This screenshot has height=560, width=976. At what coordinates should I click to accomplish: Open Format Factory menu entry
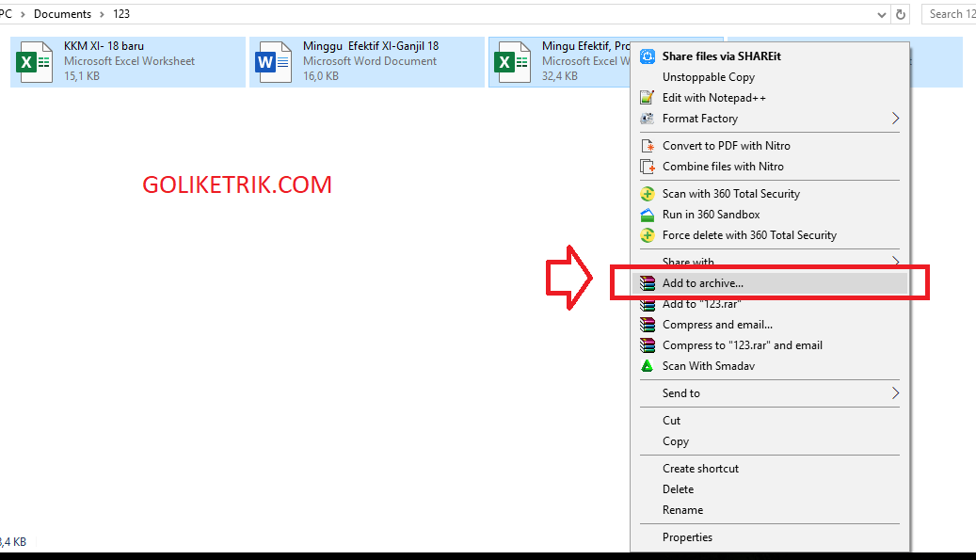(769, 119)
